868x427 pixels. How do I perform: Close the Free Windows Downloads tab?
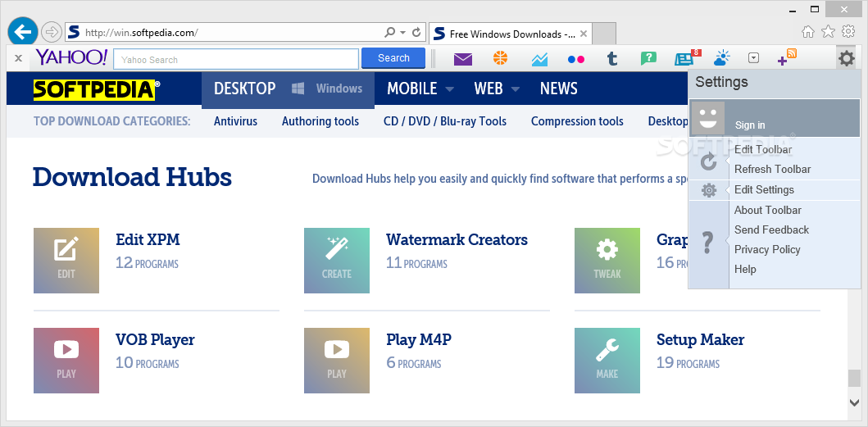click(584, 34)
